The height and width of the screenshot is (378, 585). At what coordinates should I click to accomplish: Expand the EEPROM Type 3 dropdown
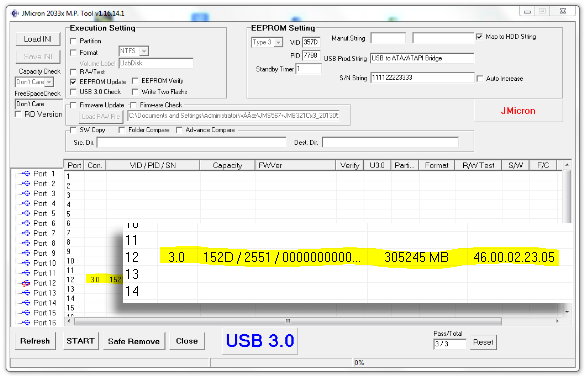pos(267,42)
